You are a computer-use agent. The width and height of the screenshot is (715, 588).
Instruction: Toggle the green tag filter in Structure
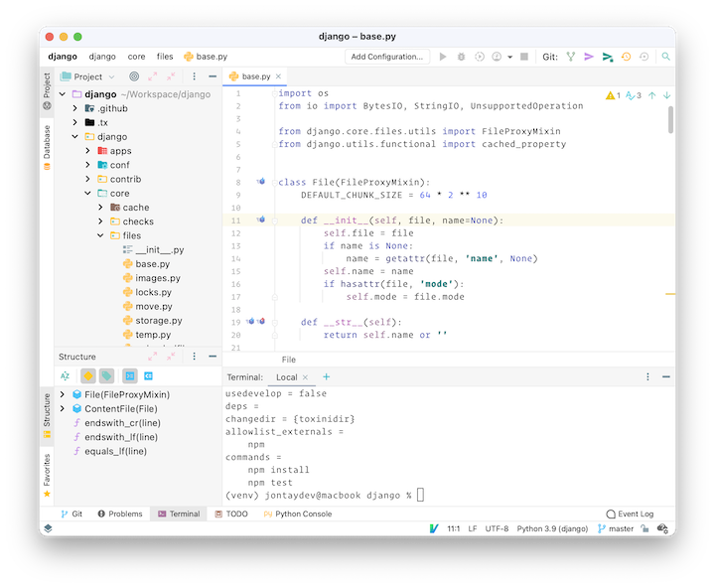tap(106, 375)
